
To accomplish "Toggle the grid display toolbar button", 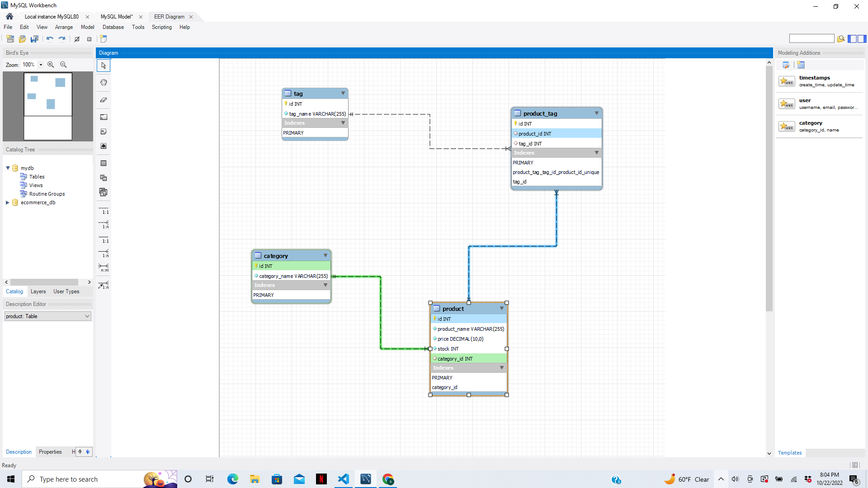I will pyautogui.click(x=77, y=39).
